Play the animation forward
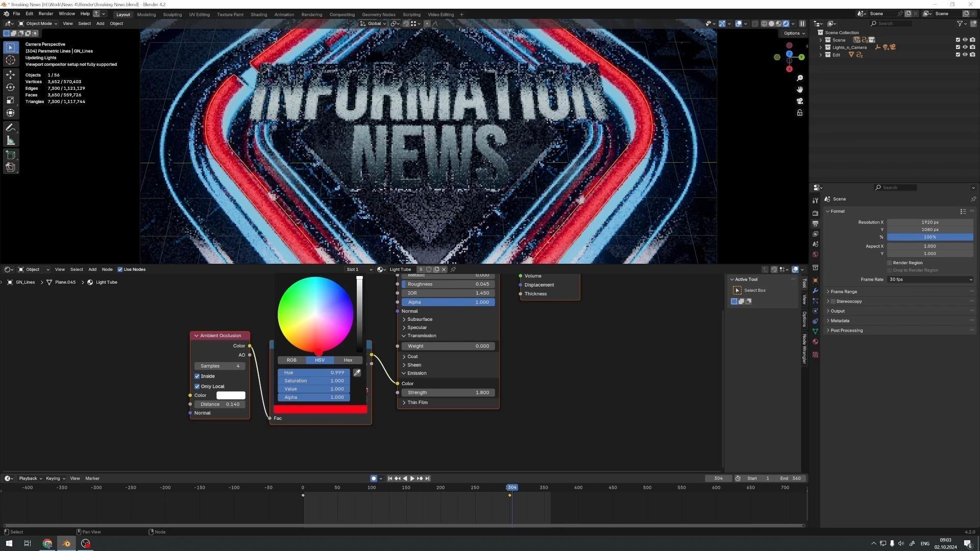 pyautogui.click(x=412, y=479)
